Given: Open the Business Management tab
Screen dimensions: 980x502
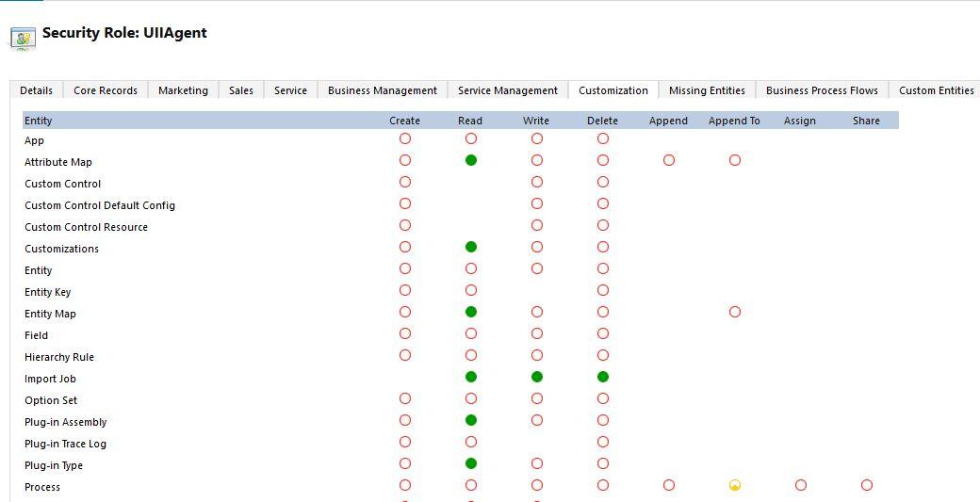Looking at the screenshot, I should click(382, 90).
